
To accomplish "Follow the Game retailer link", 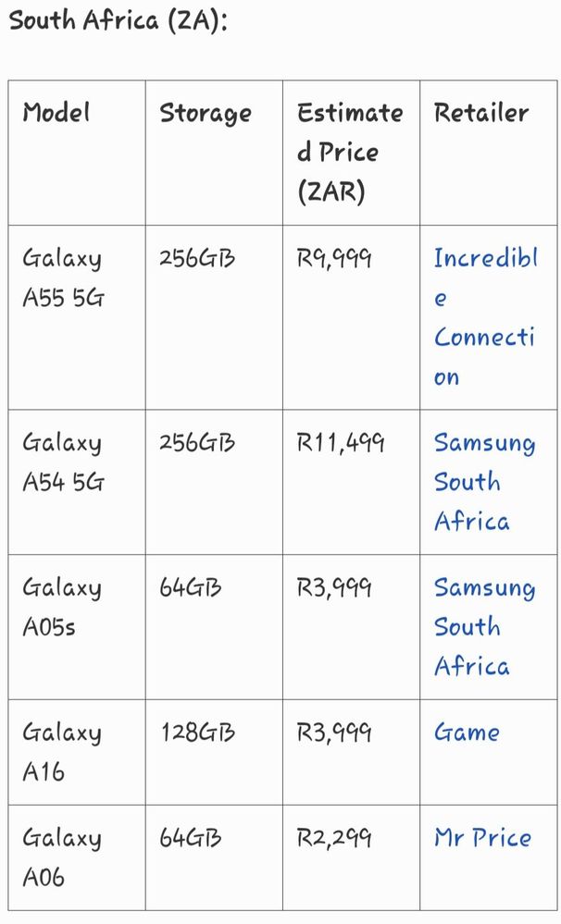I will pyautogui.click(x=467, y=733).
